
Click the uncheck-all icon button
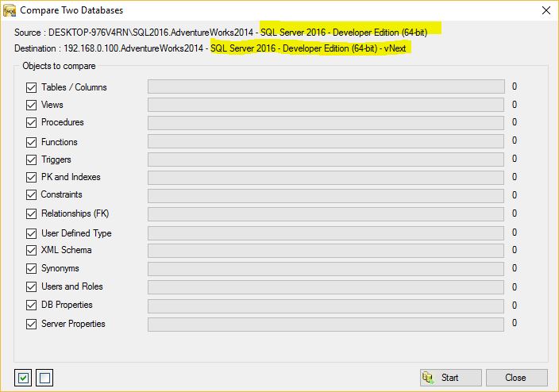click(x=44, y=378)
